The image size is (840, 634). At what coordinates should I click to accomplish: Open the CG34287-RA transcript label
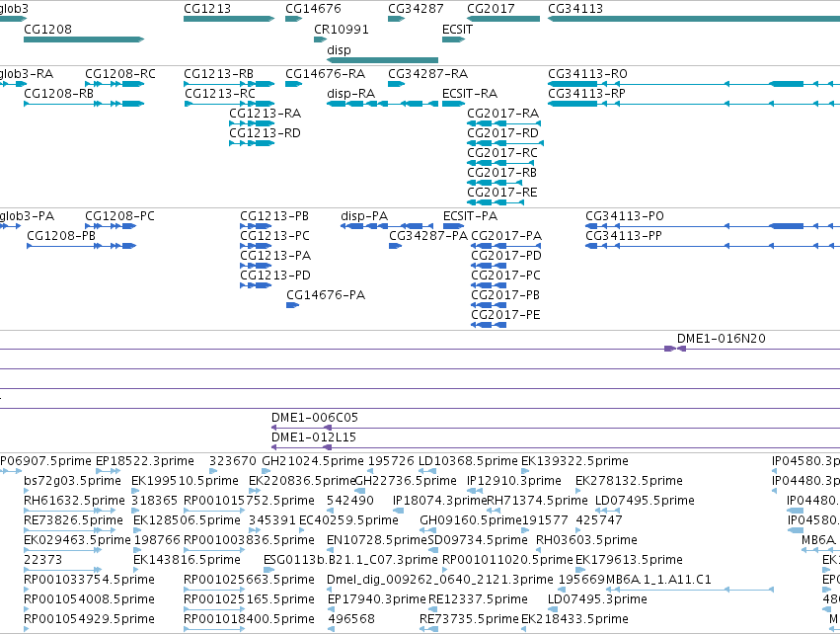(428, 73)
